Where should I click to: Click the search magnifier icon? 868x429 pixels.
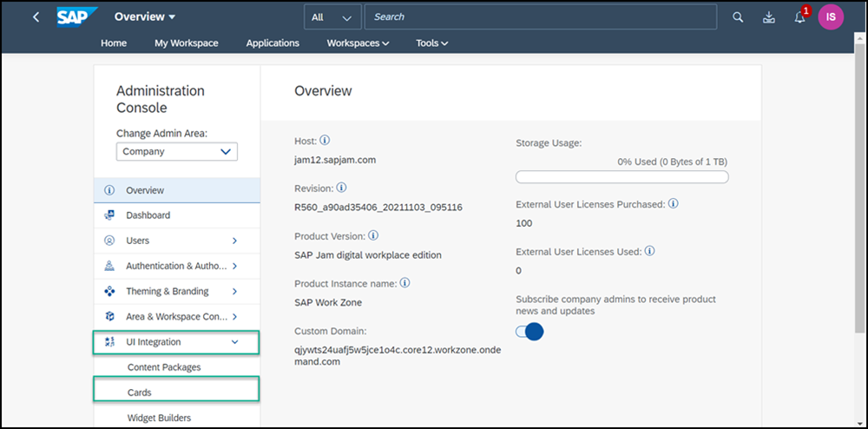click(x=737, y=17)
